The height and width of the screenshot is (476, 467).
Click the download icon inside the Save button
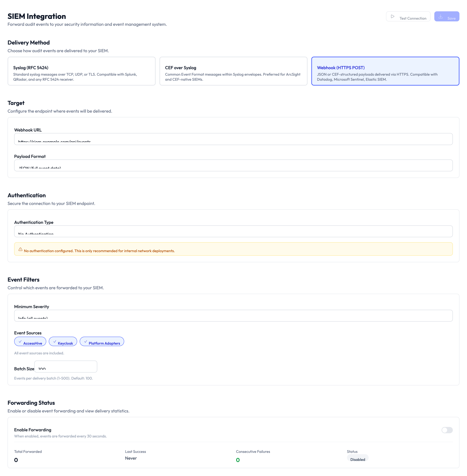tap(441, 16)
